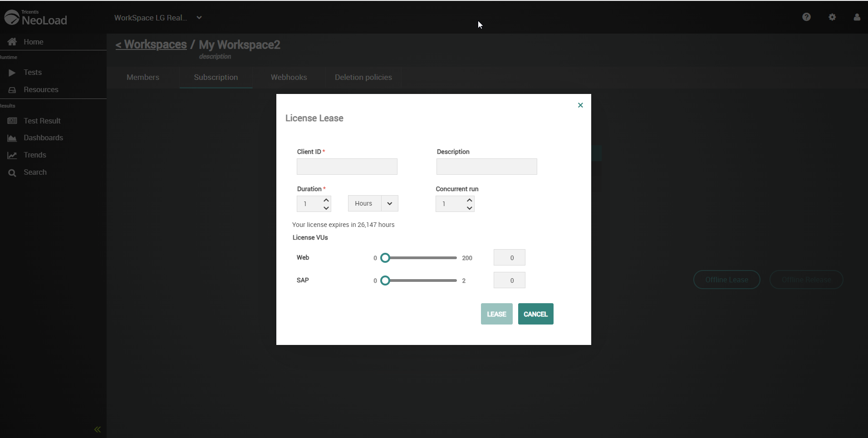Click the Client ID input field
The image size is (868, 438).
(347, 167)
